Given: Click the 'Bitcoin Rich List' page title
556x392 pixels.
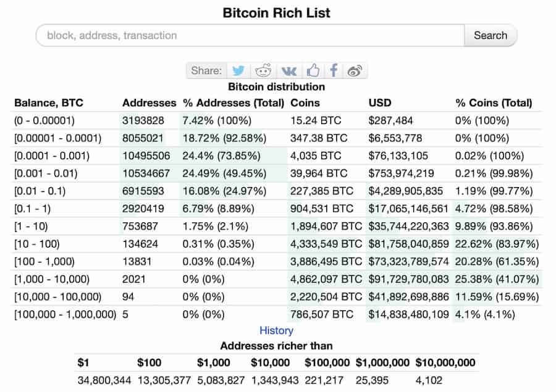Looking at the screenshot, I should coord(276,12).
